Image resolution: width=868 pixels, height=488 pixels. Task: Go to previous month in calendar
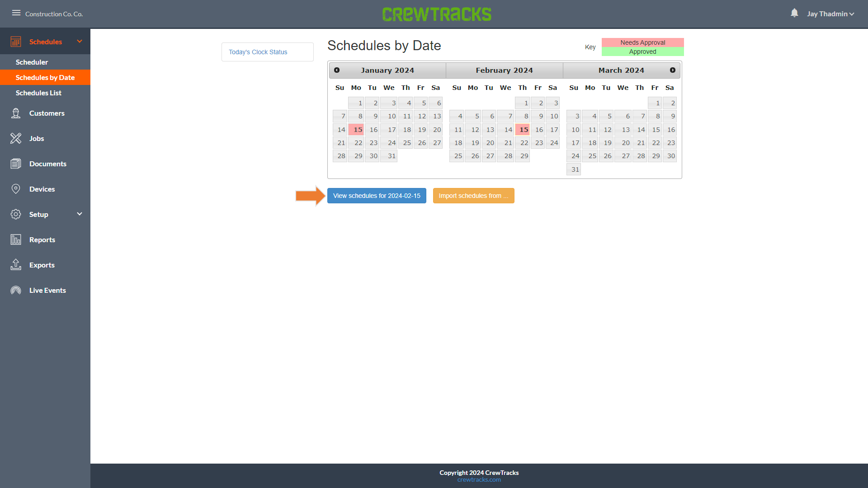point(337,70)
